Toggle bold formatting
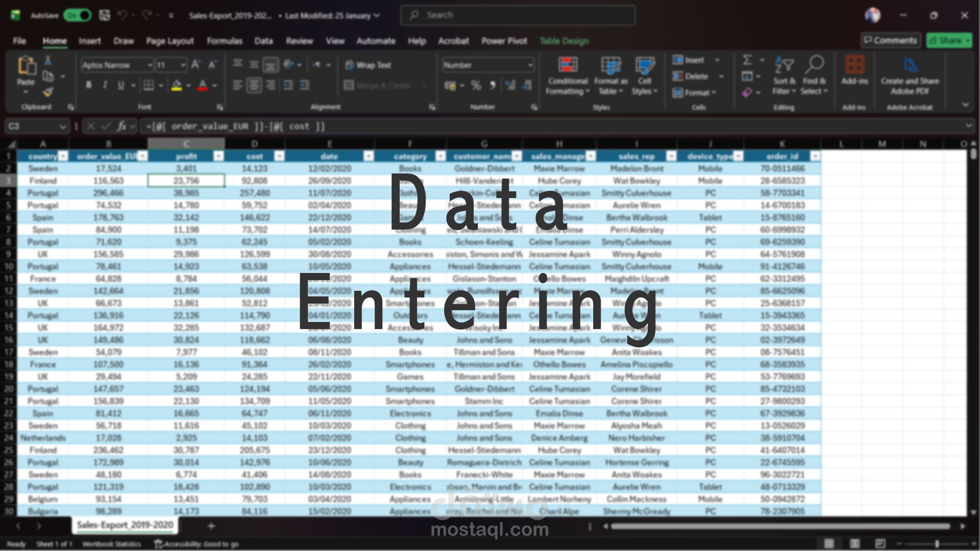The width and height of the screenshot is (980, 551). click(89, 85)
